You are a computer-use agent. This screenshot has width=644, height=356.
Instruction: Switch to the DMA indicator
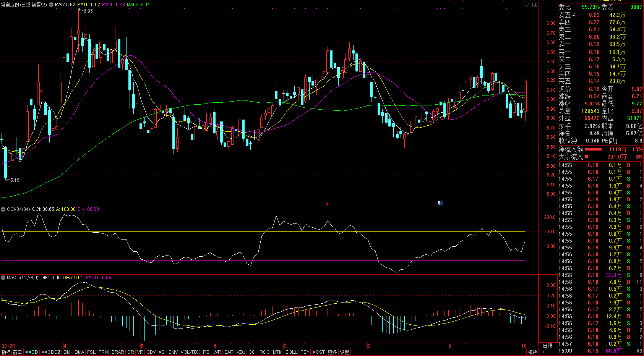[x=79, y=352]
